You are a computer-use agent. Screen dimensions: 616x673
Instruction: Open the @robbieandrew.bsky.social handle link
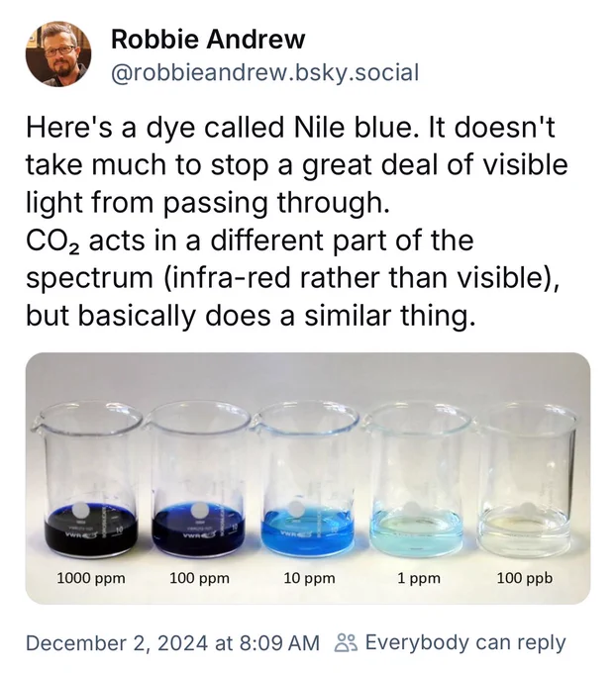pyautogui.click(x=264, y=72)
